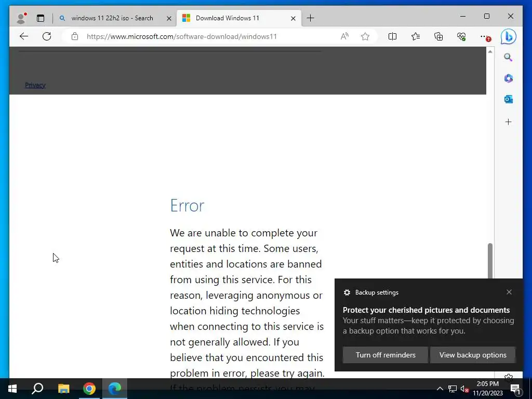Close the Download Windows 11 tab

pyautogui.click(x=293, y=18)
